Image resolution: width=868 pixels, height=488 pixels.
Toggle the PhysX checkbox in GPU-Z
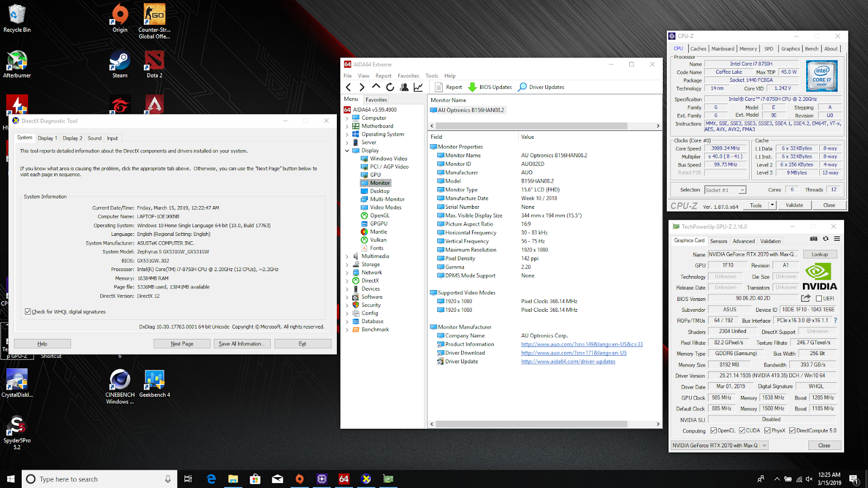pyautogui.click(x=767, y=431)
